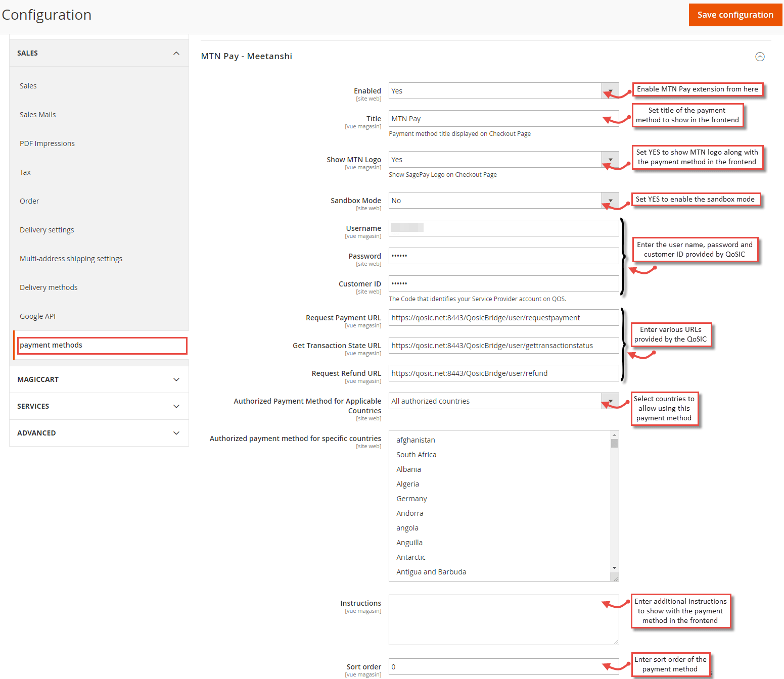Open Multi-address shipping settings
The image size is (784, 679).
point(71,259)
